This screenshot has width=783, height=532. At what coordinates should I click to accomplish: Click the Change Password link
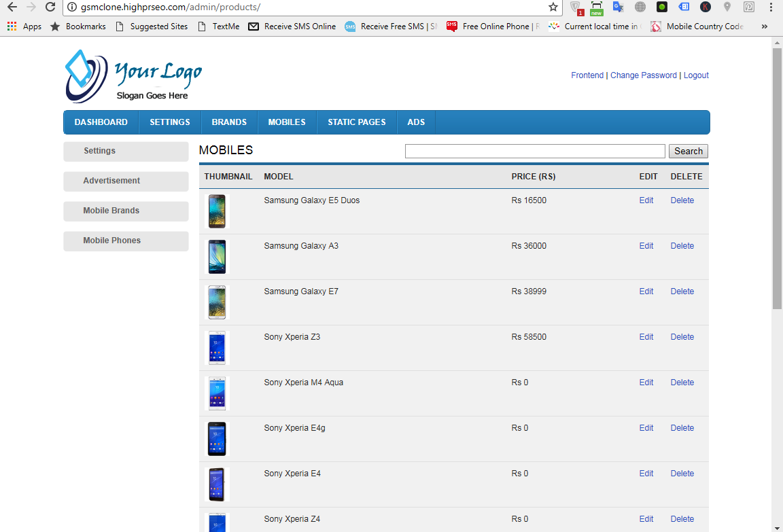click(x=643, y=75)
